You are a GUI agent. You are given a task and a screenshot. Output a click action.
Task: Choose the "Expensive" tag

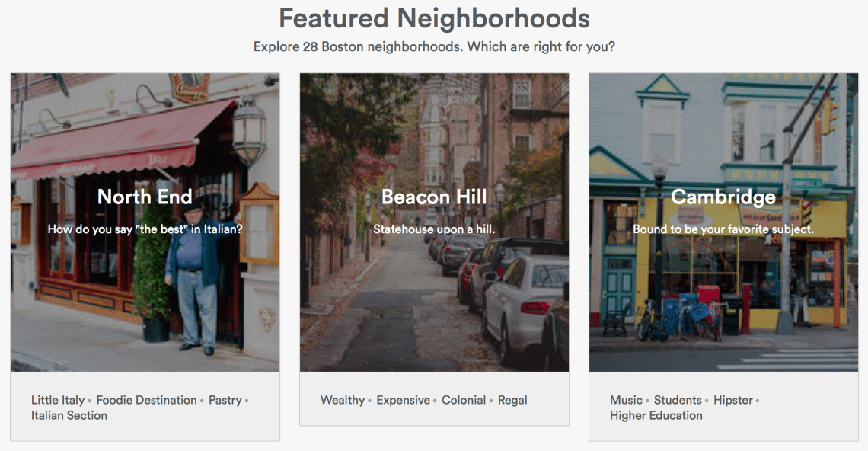[x=404, y=400]
